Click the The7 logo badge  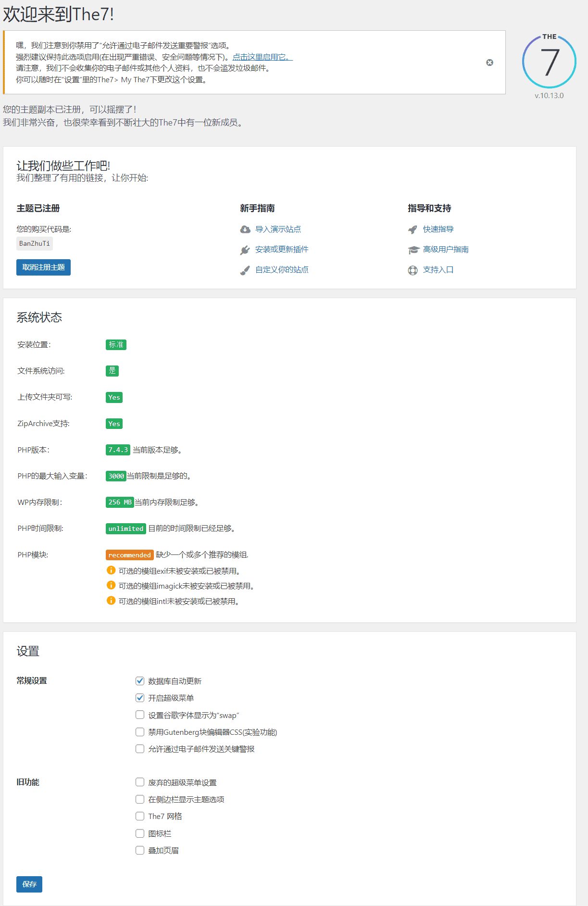tap(549, 61)
